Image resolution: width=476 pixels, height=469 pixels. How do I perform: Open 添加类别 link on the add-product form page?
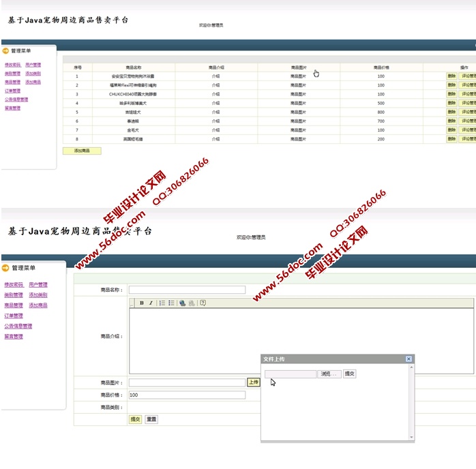tap(38, 295)
